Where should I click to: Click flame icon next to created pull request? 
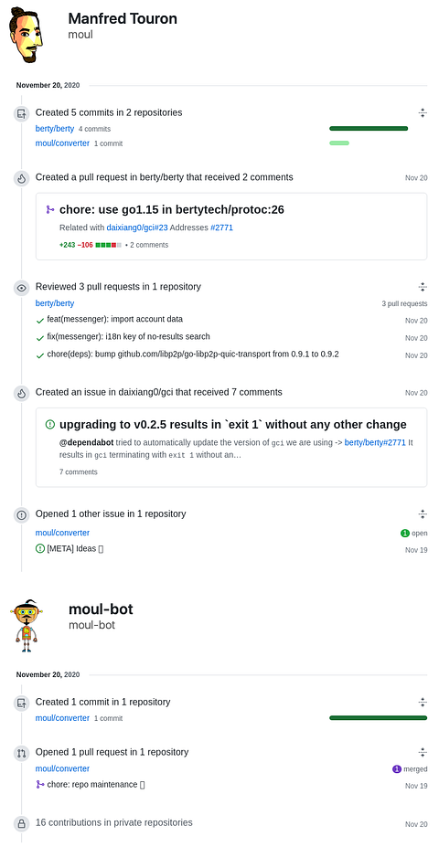(x=22, y=179)
